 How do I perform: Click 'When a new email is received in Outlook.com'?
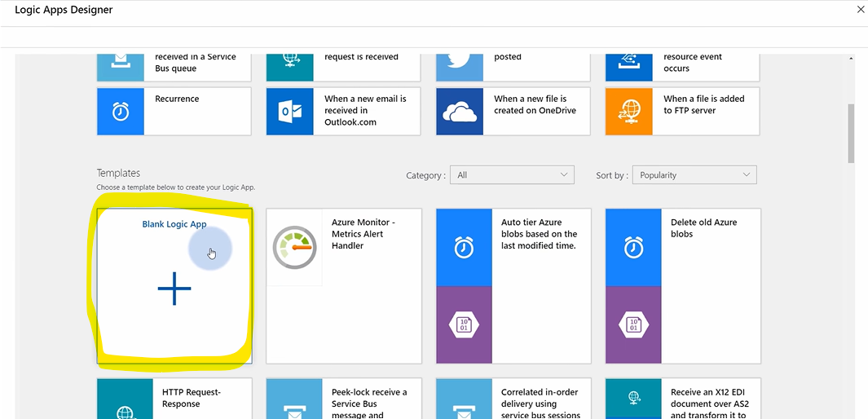[x=365, y=110]
